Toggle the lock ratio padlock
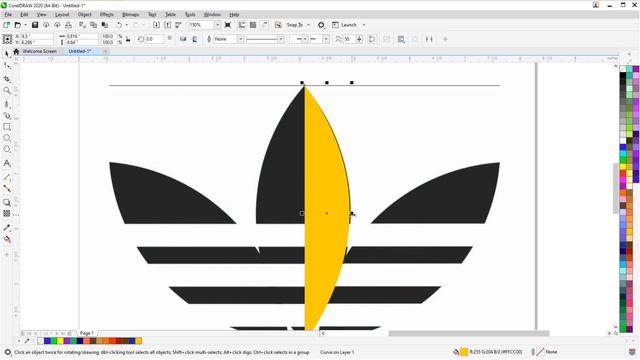This screenshot has width=640, height=360. (128, 39)
